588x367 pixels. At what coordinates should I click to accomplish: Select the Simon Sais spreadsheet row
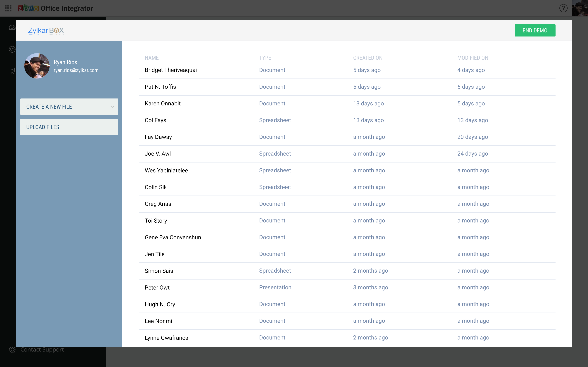click(x=159, y=271)
